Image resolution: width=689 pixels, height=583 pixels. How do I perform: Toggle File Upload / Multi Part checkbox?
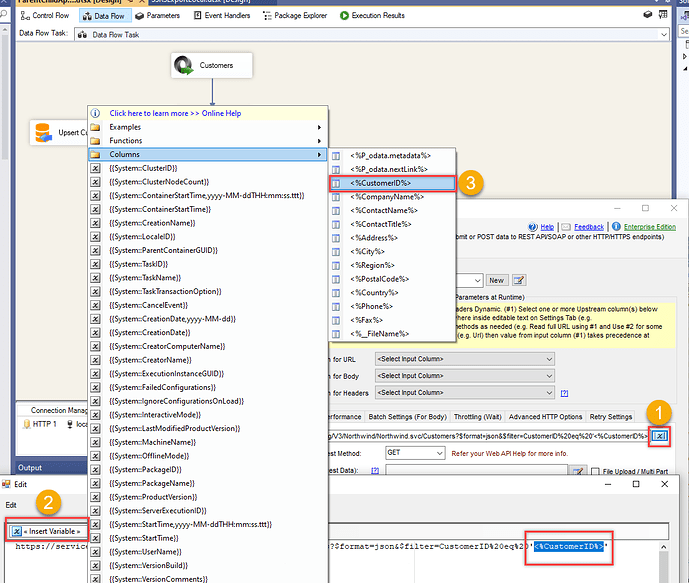coord(595,471)
